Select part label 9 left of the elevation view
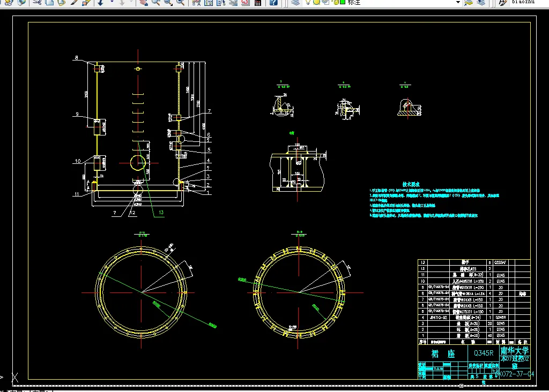This screenshot has width=549, height=392. tap(77, 115)
